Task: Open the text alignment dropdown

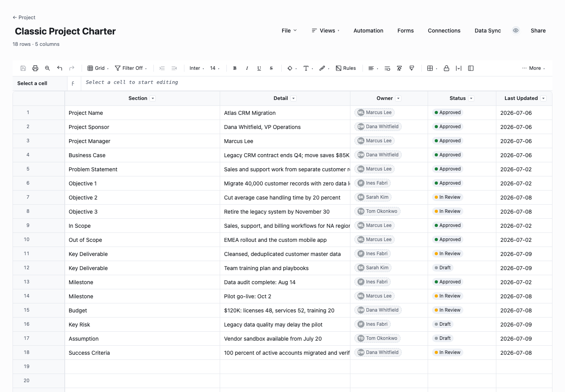Action: tap(373, 68)
